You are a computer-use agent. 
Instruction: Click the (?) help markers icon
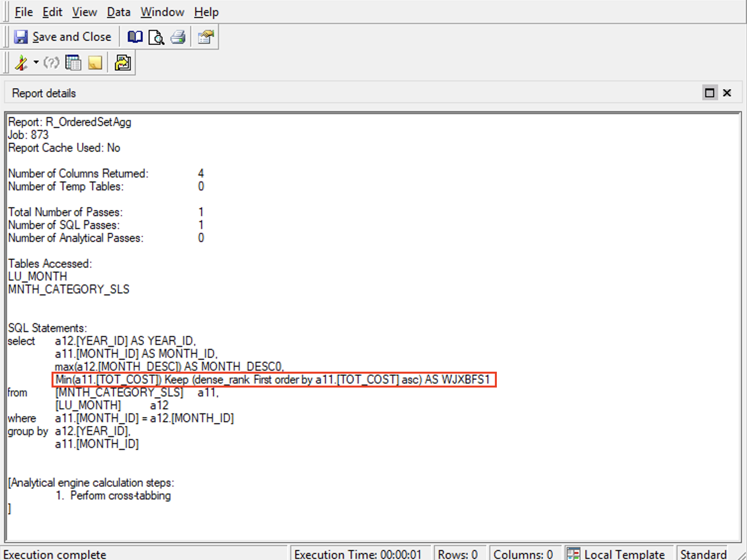pyautogui.click(x=51, y=62)
